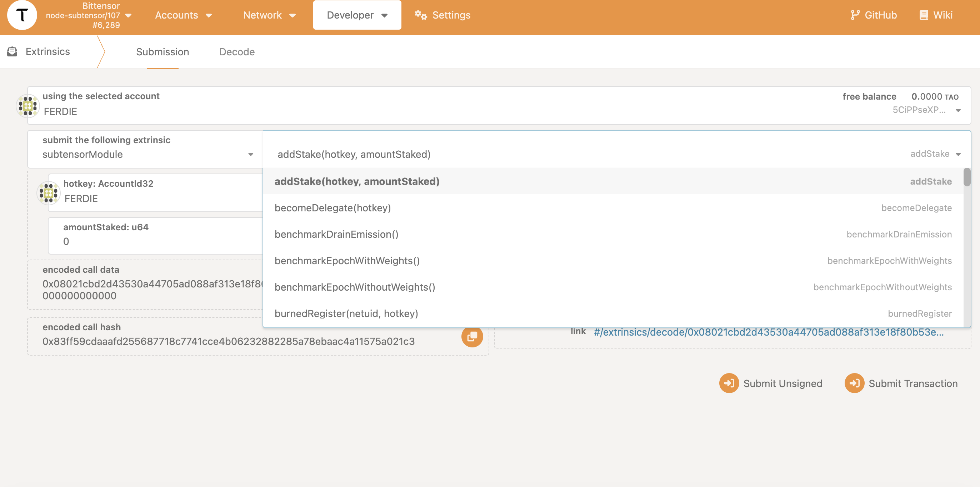Image resolution: width=980 pixels, height=487 pixels.
Task: Click the Settings gears icon
Action: (x=420, y=15)
